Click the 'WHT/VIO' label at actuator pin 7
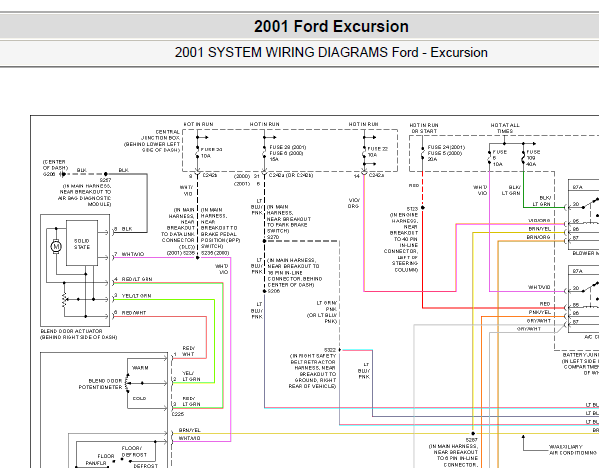This screenshot has width=599, height=468. pos(133,254)
